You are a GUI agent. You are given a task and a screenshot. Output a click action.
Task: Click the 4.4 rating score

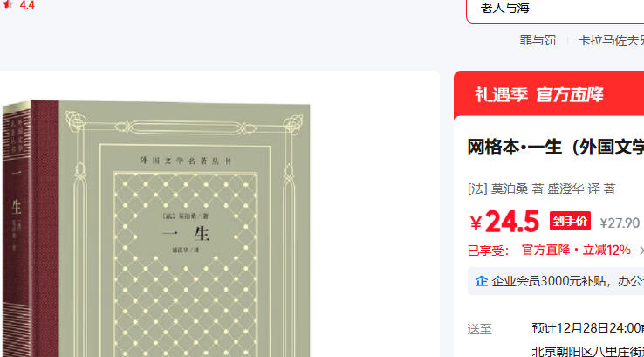coord(27,5)
